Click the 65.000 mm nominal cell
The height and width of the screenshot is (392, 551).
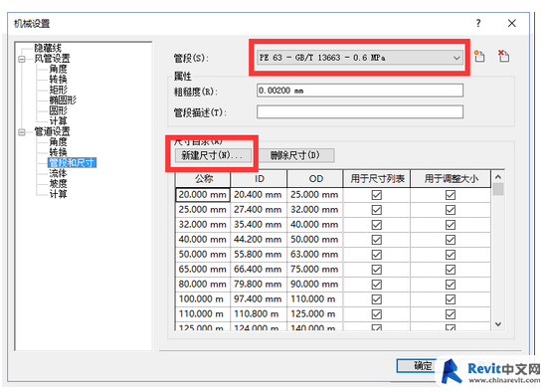203,270
